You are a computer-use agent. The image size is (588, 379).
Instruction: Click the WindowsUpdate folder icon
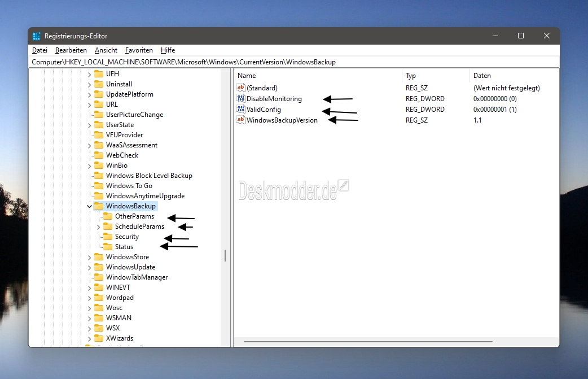tap(99, 267)
